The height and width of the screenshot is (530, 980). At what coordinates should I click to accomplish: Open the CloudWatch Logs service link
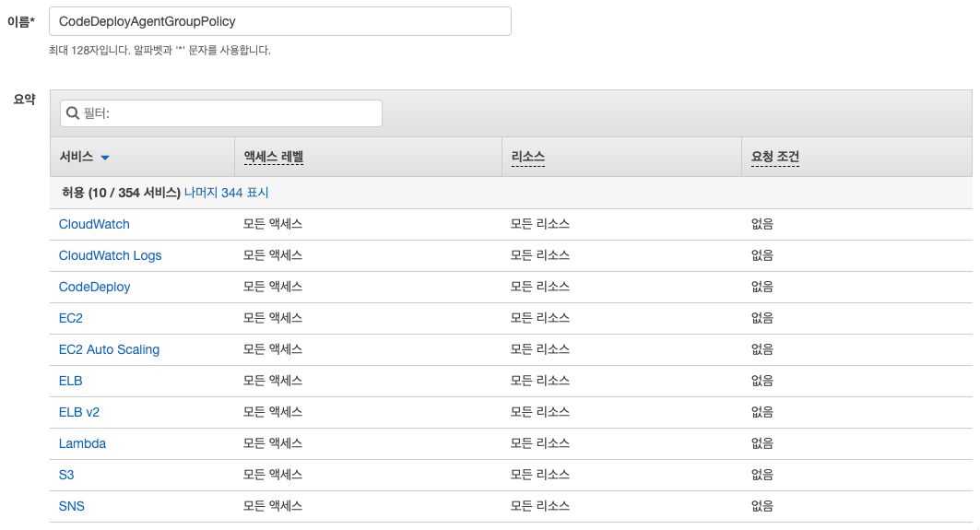[110, 255]
